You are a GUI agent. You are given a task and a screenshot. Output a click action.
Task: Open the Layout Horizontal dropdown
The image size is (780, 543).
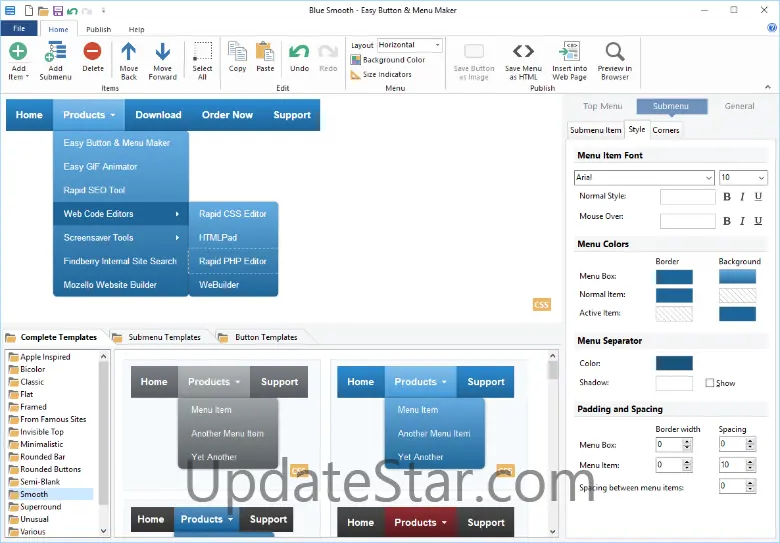click(x=409, y=45)
